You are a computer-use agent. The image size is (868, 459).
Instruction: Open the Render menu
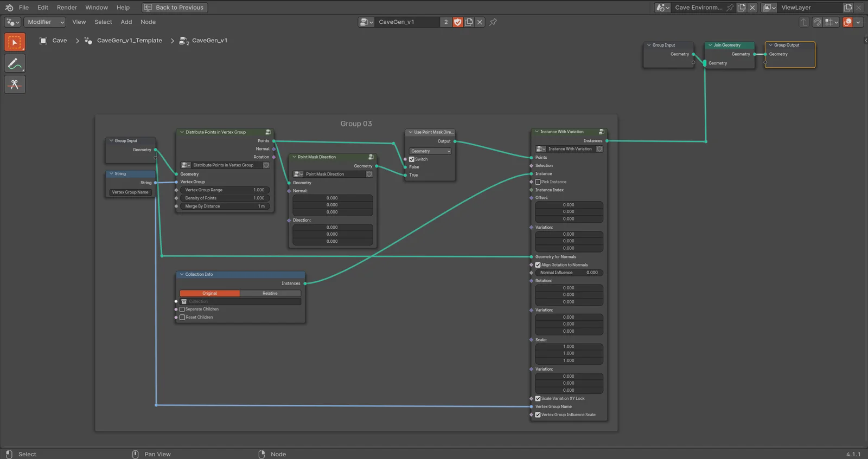click(67, 8)
